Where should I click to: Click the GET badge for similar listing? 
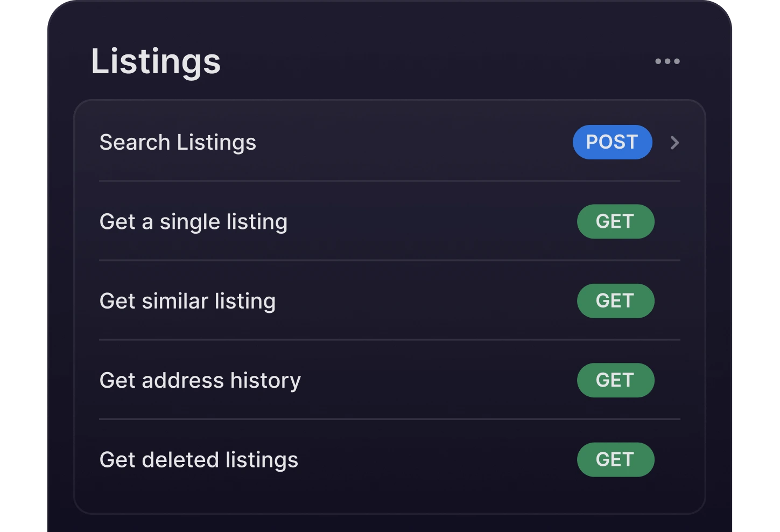point(615,300)
